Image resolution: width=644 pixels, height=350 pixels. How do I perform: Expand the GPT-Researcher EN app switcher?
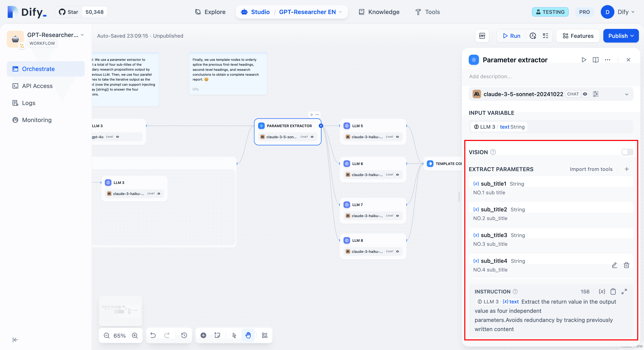point(340,12)
